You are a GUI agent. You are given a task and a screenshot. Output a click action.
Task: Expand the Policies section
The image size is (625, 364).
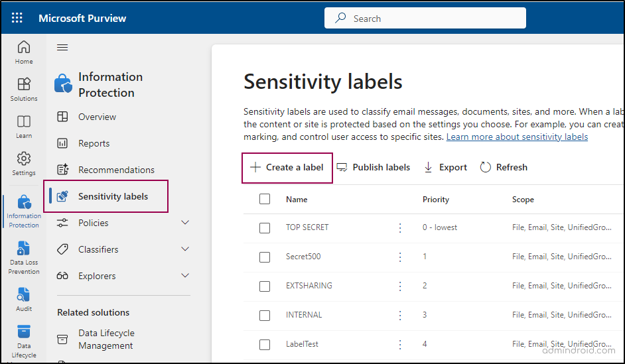185,223
